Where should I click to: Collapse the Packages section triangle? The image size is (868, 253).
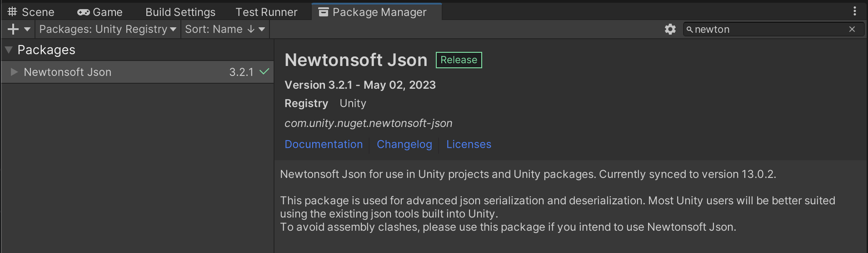(9, 50)
